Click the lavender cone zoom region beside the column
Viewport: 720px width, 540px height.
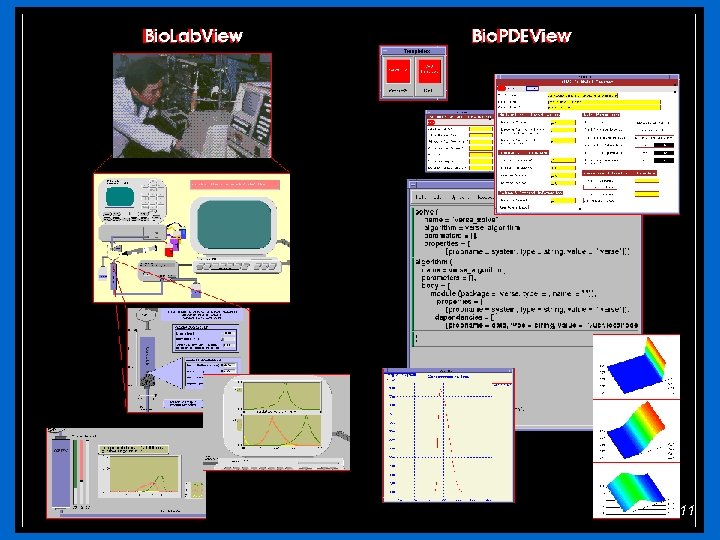click(x=169, y=373)
